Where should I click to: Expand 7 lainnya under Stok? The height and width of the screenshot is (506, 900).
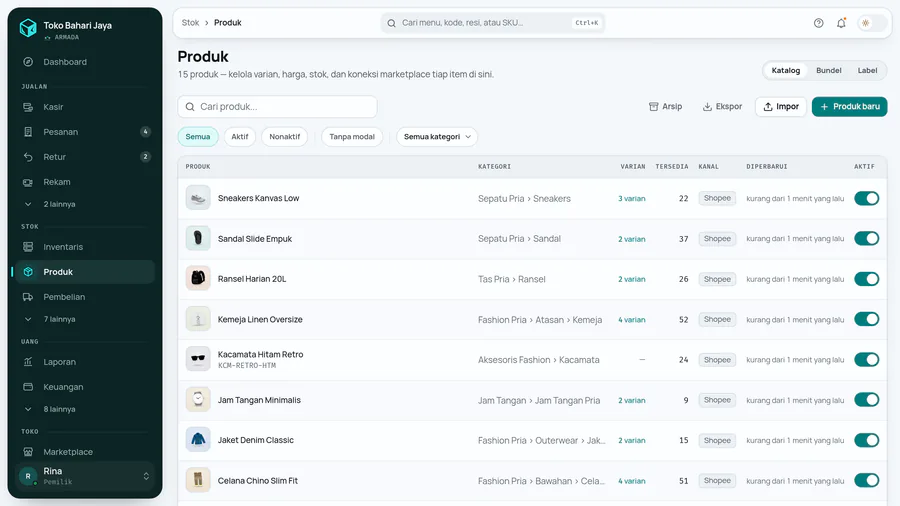pos(85,319)
